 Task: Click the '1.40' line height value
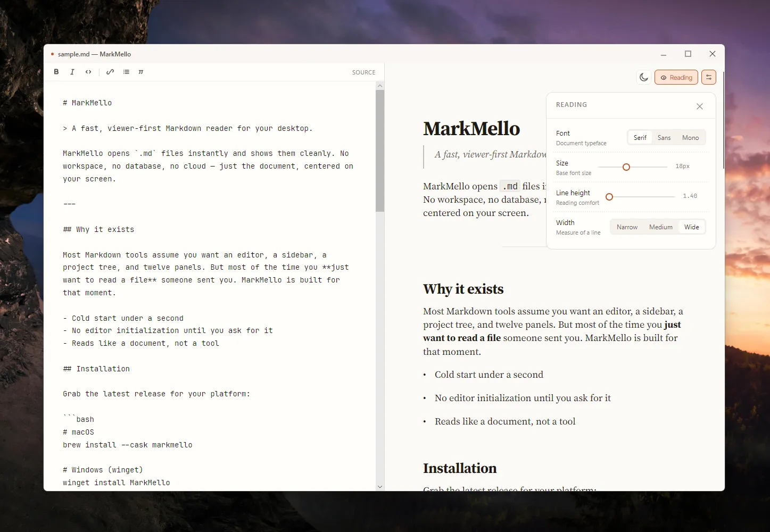pos(690,196)
